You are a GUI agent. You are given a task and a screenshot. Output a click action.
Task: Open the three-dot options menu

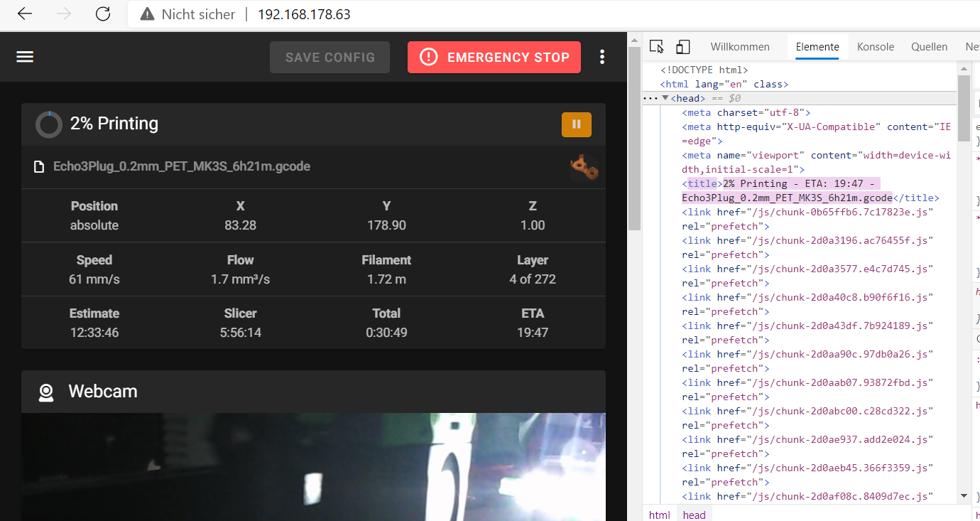tap(602, 57)
